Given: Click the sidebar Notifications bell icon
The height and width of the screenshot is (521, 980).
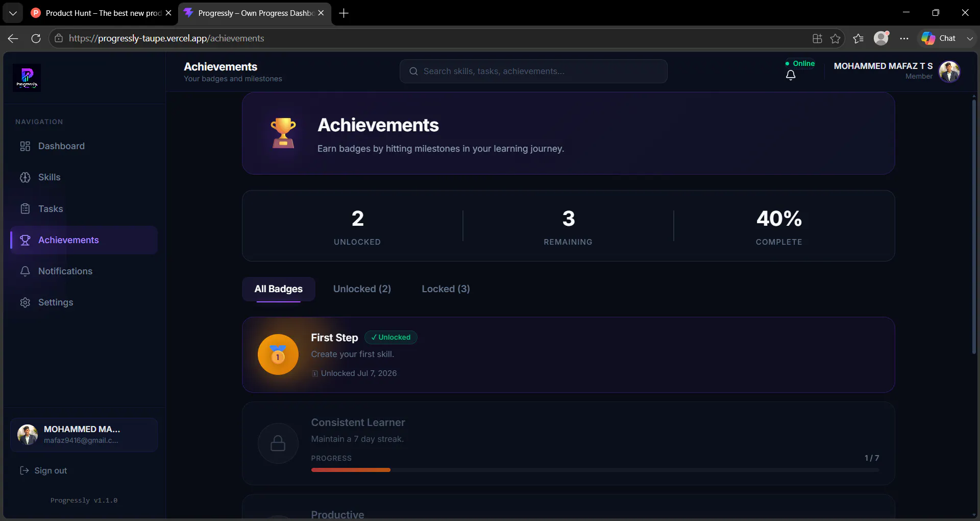Looking at the screenshot, I should pyautogui.click(x=25, y=271).
